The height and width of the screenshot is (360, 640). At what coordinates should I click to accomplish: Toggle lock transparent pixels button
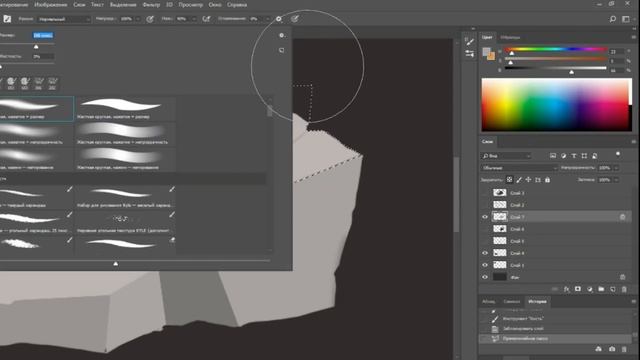tap(509, 180)
